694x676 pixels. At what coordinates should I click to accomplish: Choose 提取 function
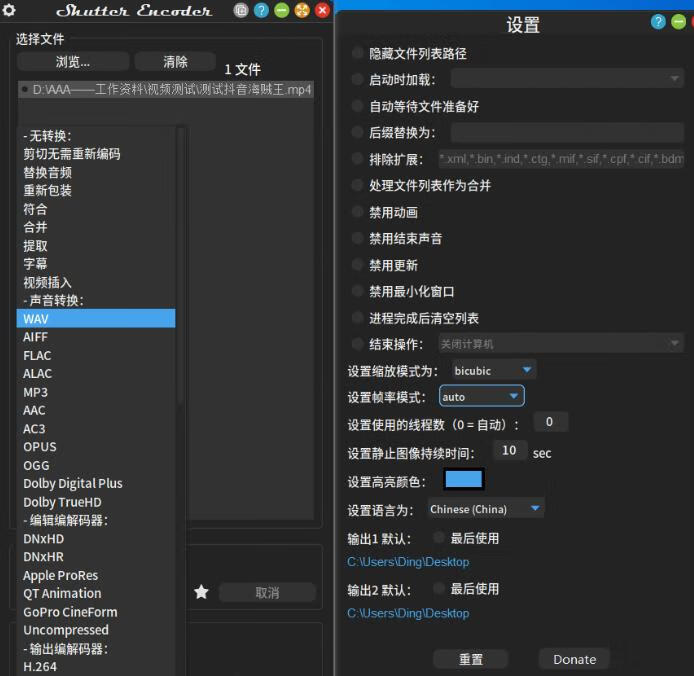[x=96, y=246]
